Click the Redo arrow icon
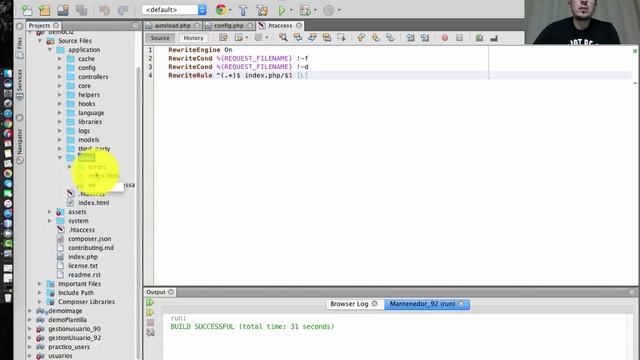 122,10
